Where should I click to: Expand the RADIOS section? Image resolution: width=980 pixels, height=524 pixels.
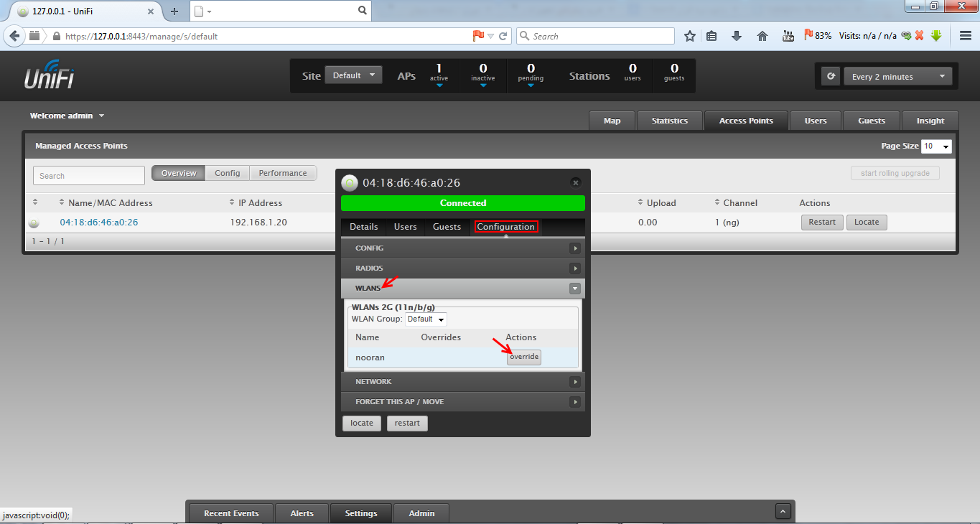click(463, 268)
